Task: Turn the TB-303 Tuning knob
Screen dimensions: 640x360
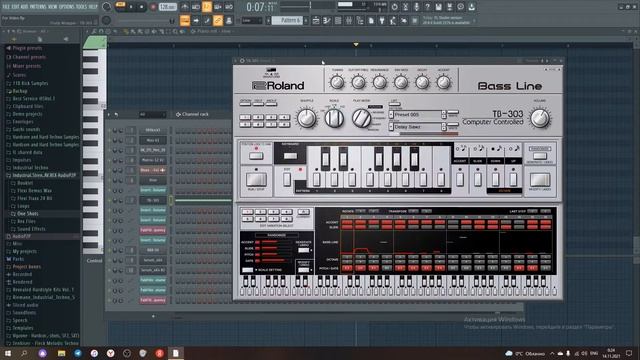Action: point(337,82)
